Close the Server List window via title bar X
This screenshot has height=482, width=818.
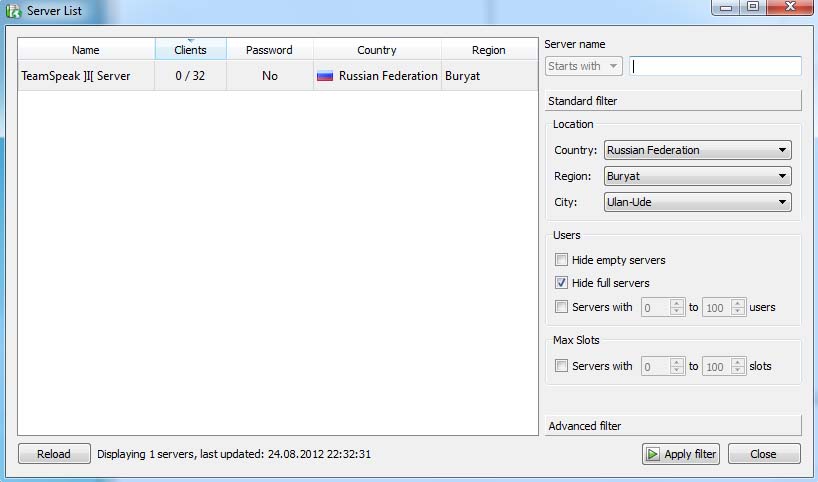[790, 7]
